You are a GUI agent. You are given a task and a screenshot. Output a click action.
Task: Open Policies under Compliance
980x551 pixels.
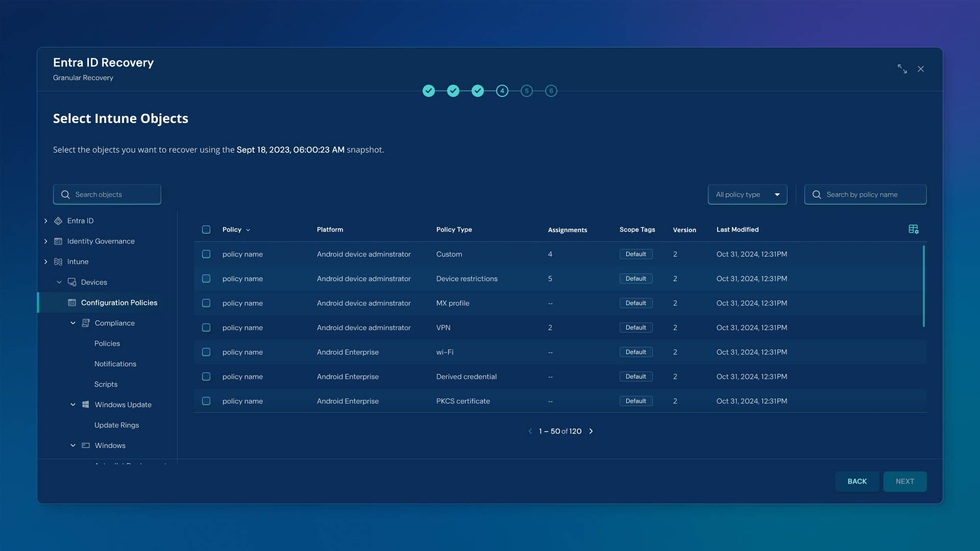[x=107, y=343]
